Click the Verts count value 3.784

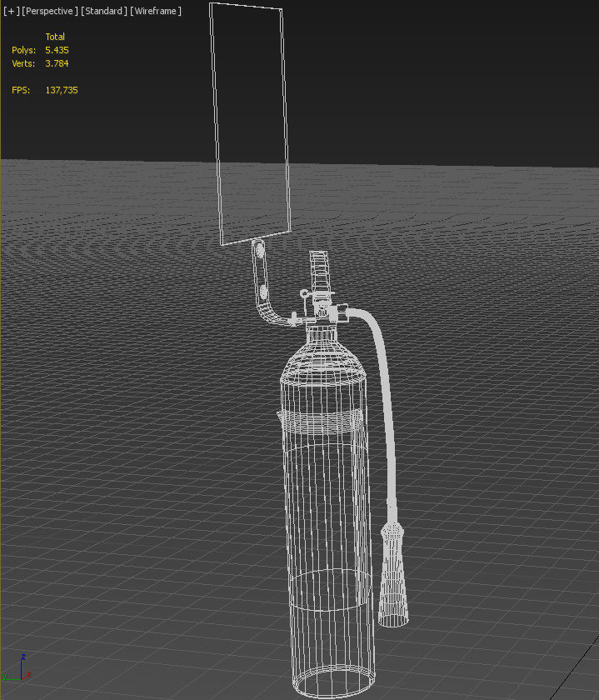57,63
